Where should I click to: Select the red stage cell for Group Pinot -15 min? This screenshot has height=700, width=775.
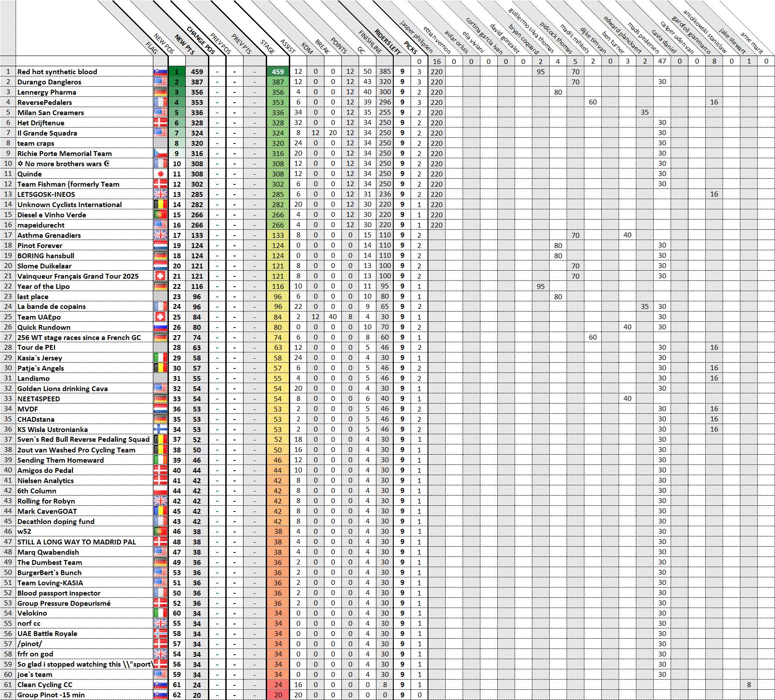point(278,695)
